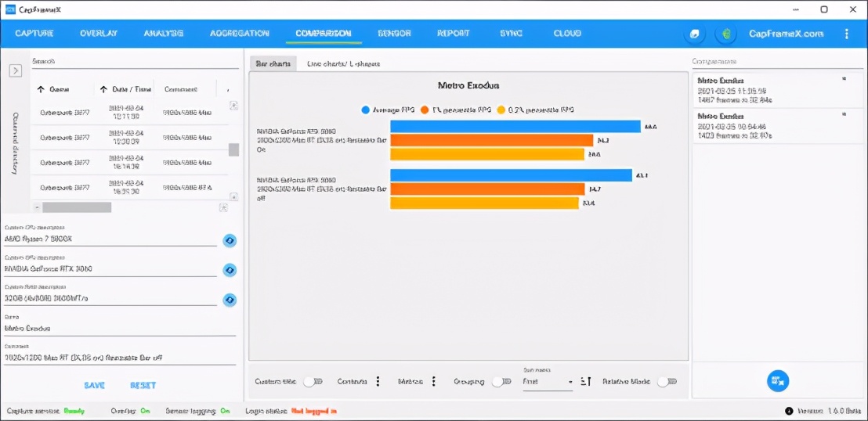Copy the custom CPU description with its blue icon

(230, 240)
